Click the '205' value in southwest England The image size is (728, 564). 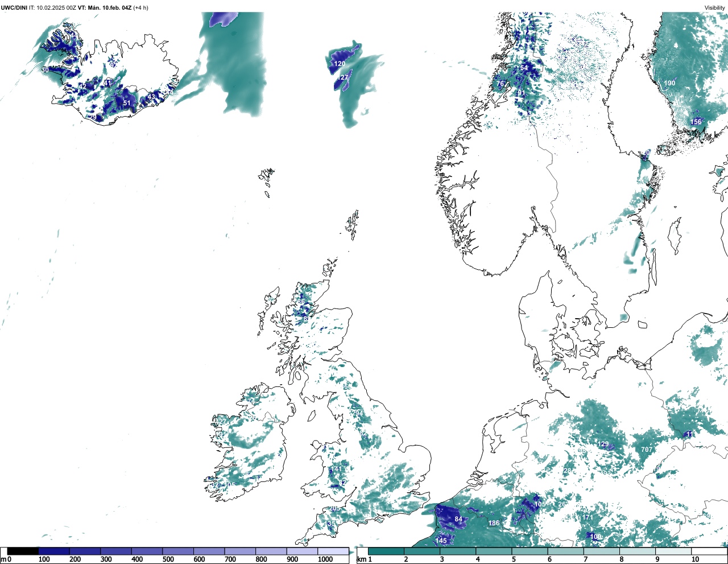pos(335,509)
